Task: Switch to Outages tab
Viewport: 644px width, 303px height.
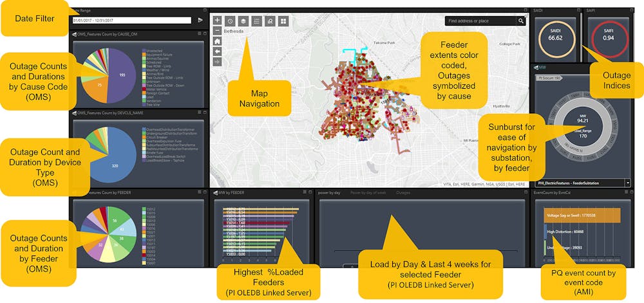Action: pyautogui.click(x=403, y=192)
